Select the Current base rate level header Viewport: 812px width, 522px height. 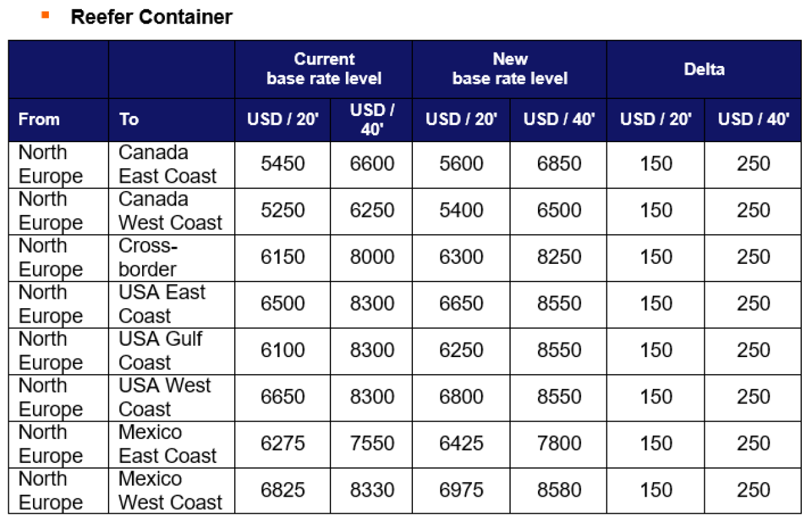324,69
